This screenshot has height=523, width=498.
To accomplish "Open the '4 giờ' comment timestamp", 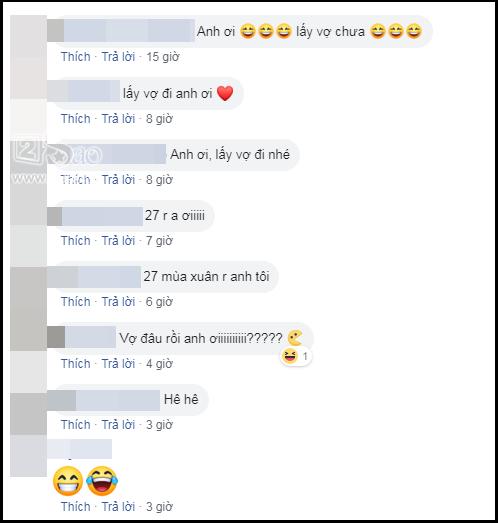I will [x=159, y=364].
